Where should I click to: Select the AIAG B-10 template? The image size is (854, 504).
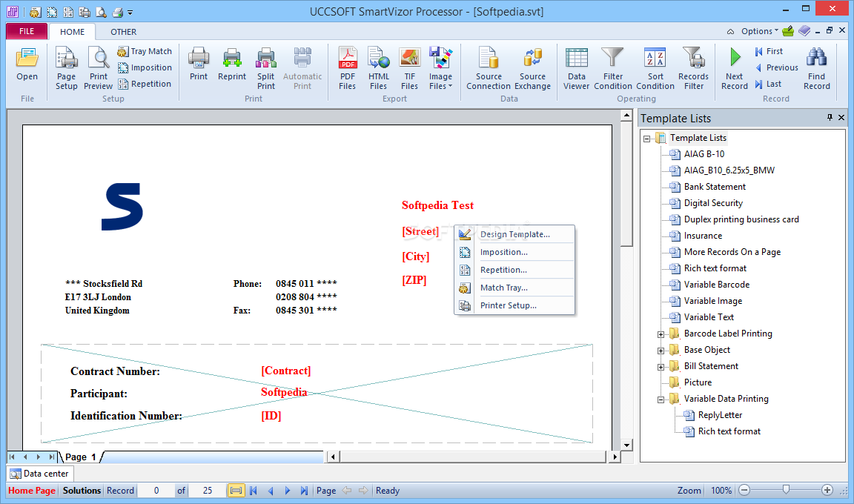(704, 154)
